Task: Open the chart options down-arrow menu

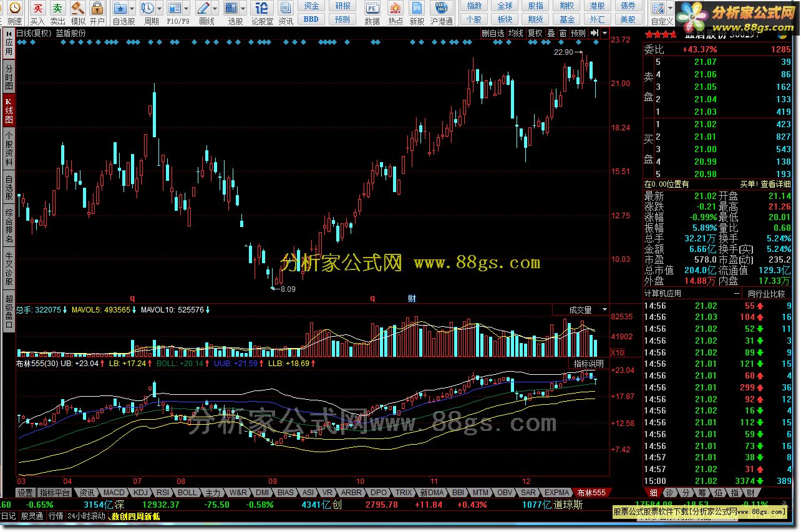Action: 604,33
